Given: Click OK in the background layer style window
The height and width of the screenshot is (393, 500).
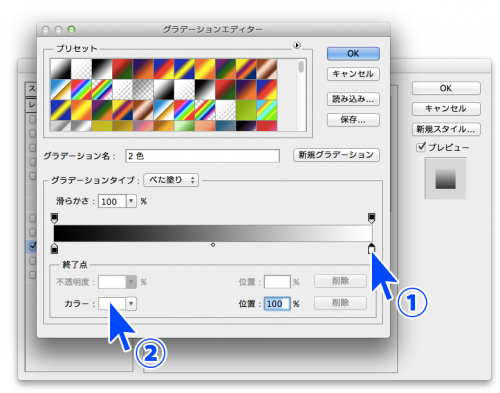Looking at the screenshot, I should (446, 88).
